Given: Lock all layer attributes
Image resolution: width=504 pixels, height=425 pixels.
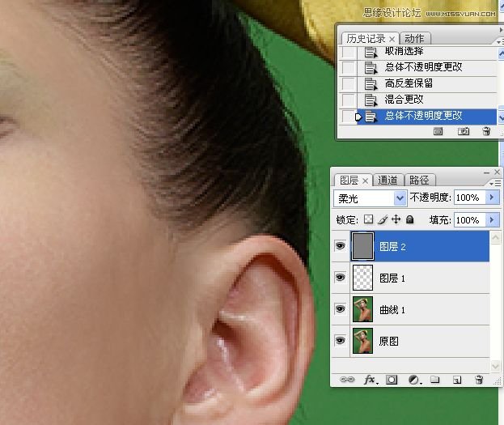Looking at the screenshot, I should 410,219.
